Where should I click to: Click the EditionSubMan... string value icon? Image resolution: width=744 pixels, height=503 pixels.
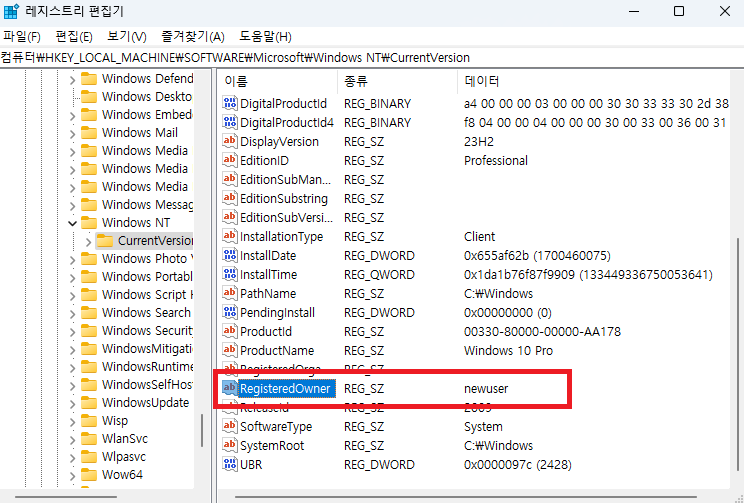tap(230, 179)
